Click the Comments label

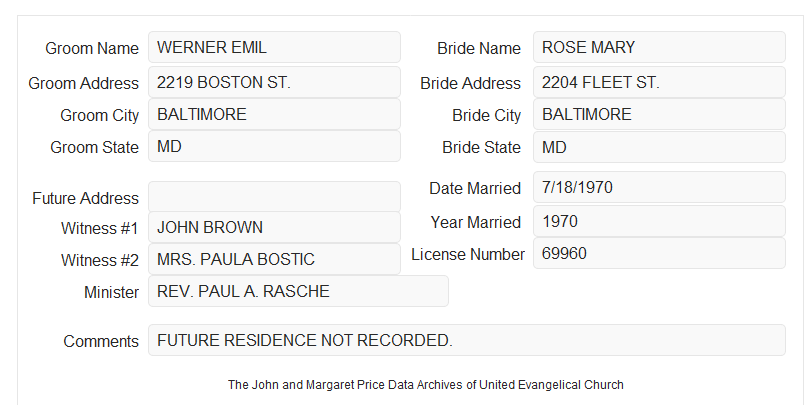tap(101, 341)
